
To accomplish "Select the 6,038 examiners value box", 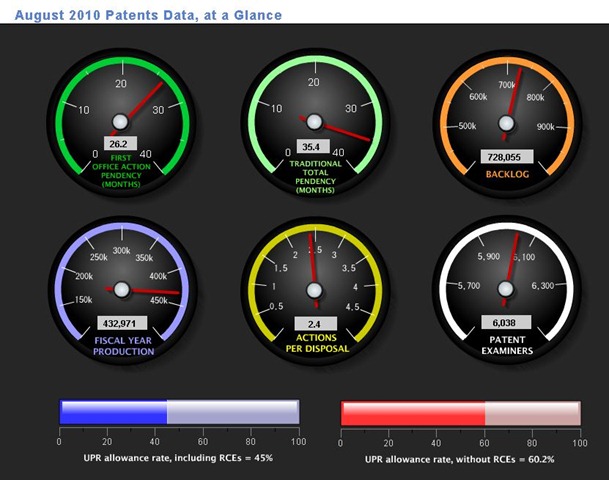I will (506, 322).
